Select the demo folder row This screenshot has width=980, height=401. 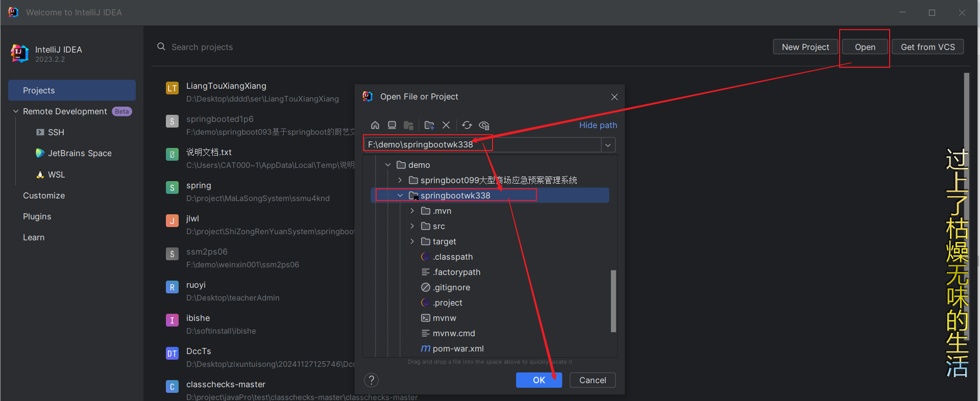click(x=490, y=165)
